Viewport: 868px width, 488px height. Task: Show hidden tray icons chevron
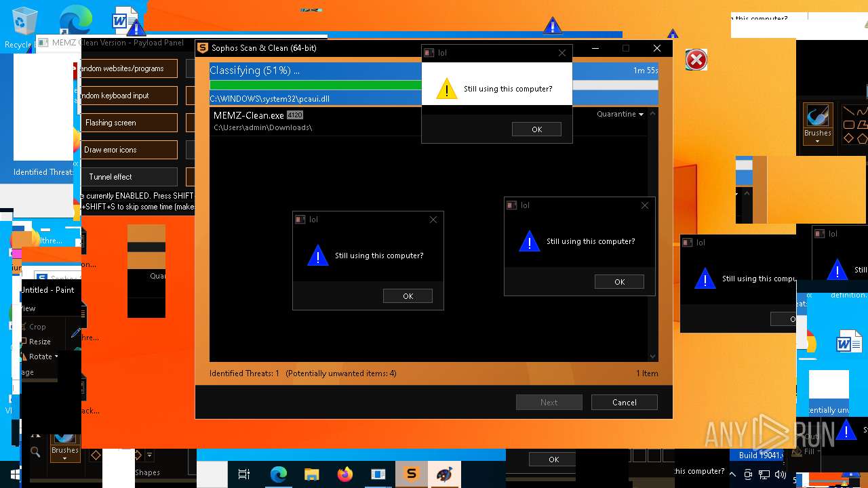pyautogui.click(x=732, y=474)
